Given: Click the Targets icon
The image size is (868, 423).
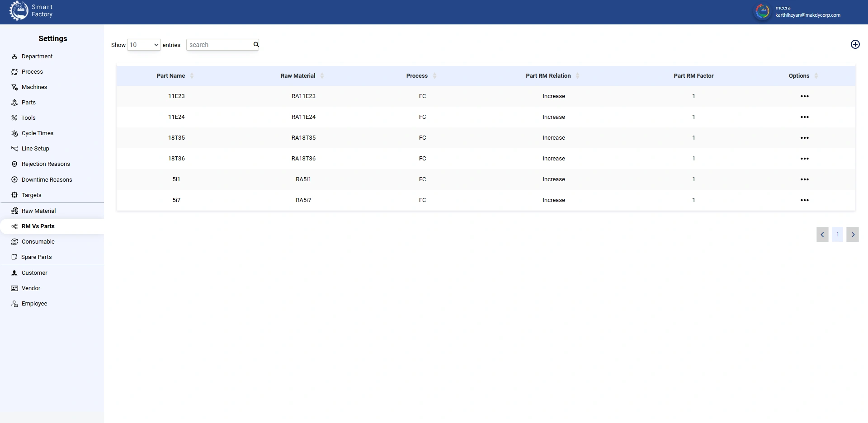Looking at the screenshot, I should pyautogui.click(x=14, y=195).
